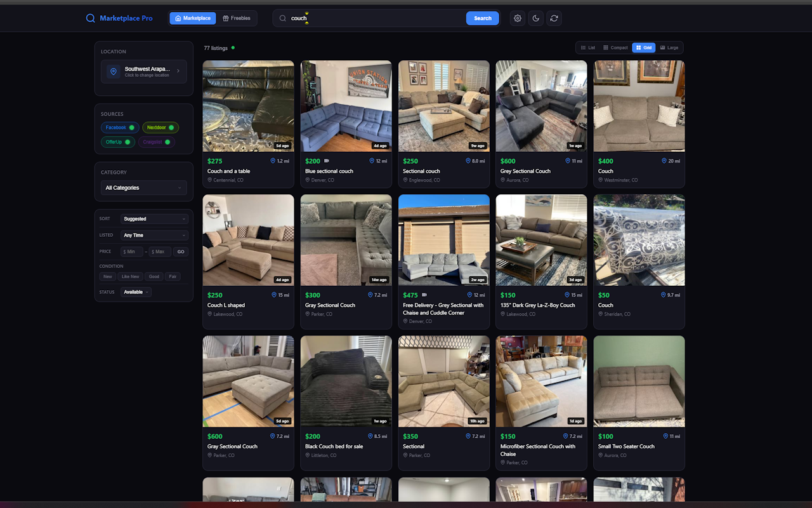This screenshot has height=508, width=812.
Task: Click the distance pin on the Couch L shaped listing
Action: tap(274, 295)
